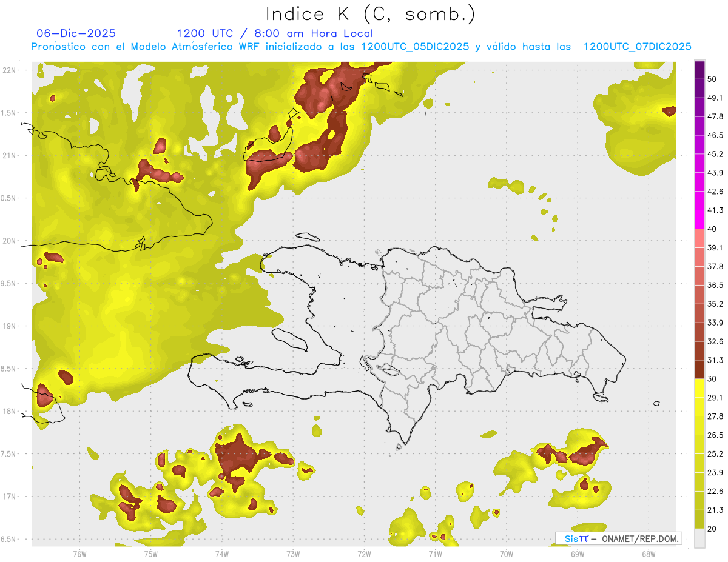
Task: Click the dark purple top segment above 50
Action: (699, 70)
